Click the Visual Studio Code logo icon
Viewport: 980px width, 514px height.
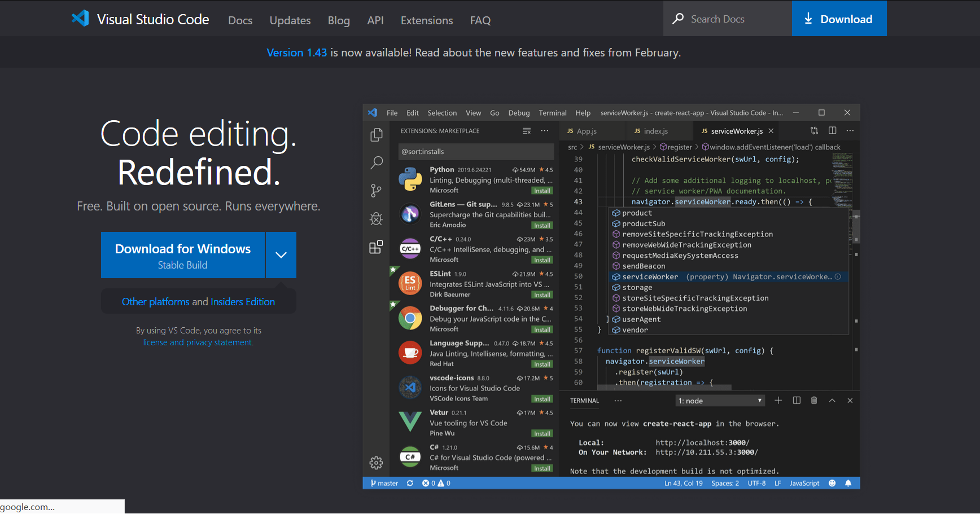pyautogui.click(x=80, y=19)
